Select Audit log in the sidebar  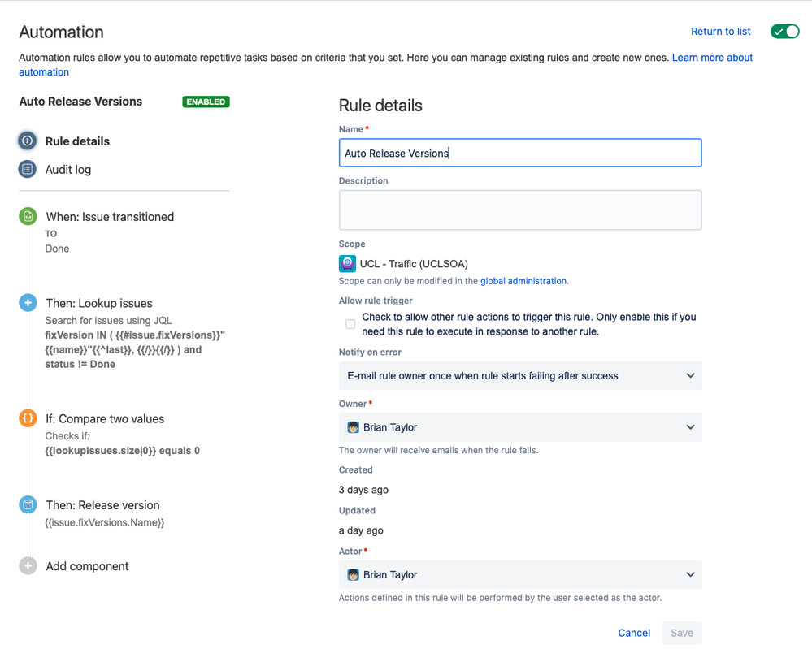[x=67, y=170]
